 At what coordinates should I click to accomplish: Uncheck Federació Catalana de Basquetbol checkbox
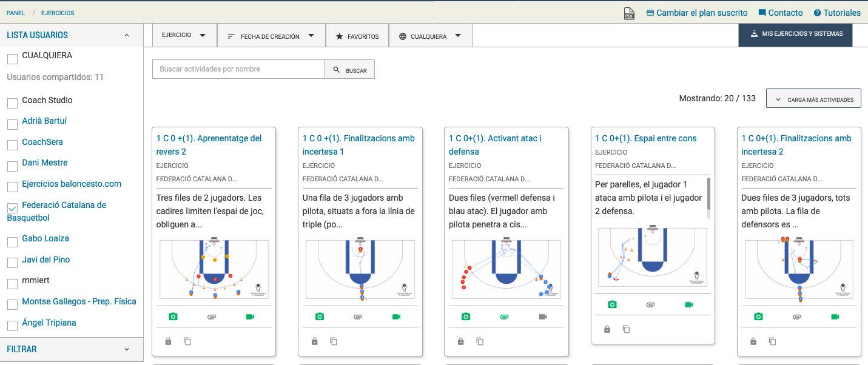pos(12,208)
